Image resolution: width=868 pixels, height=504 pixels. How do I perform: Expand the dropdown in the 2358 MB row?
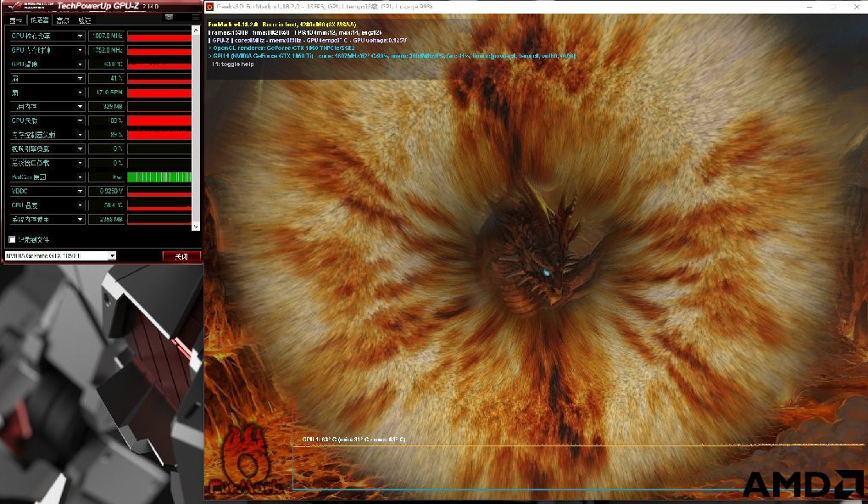coord(80,219)
